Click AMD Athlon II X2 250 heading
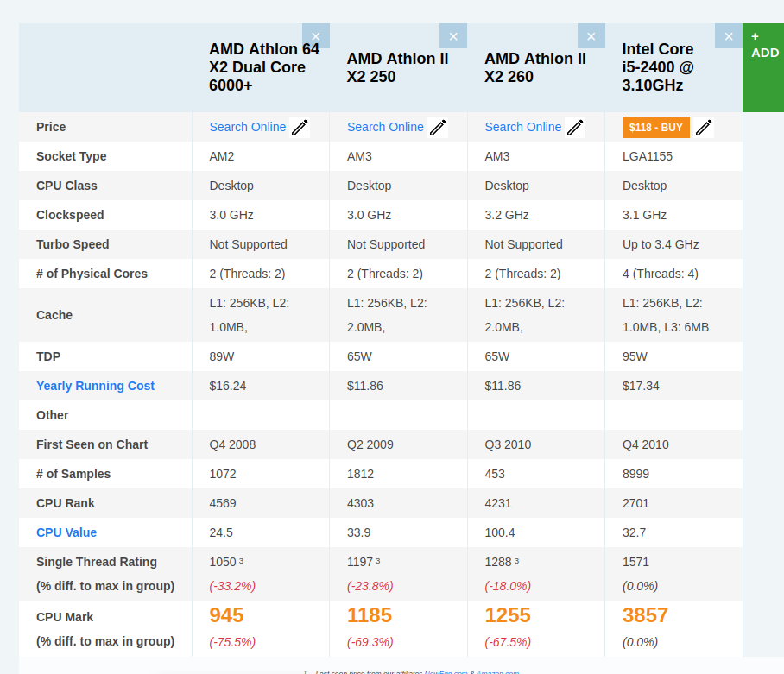784x674 pixels. (397, 67)
